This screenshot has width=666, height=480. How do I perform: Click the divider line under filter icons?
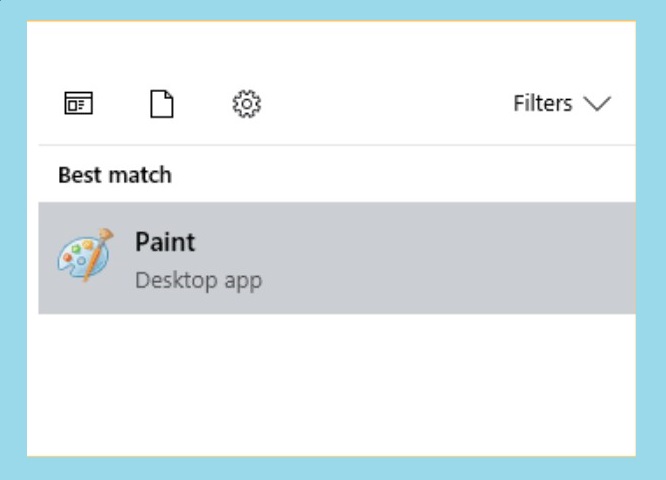click(337, 145)
